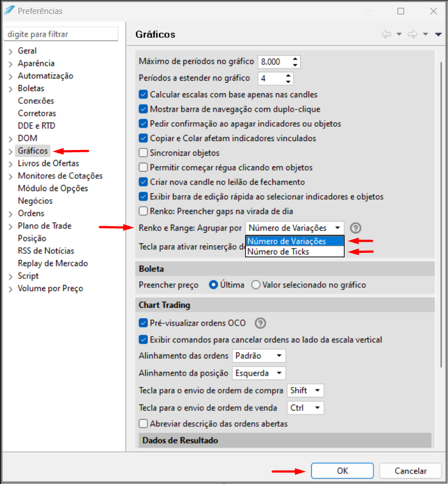Click the forward navigation arrow icon

(x=412, y=34)
